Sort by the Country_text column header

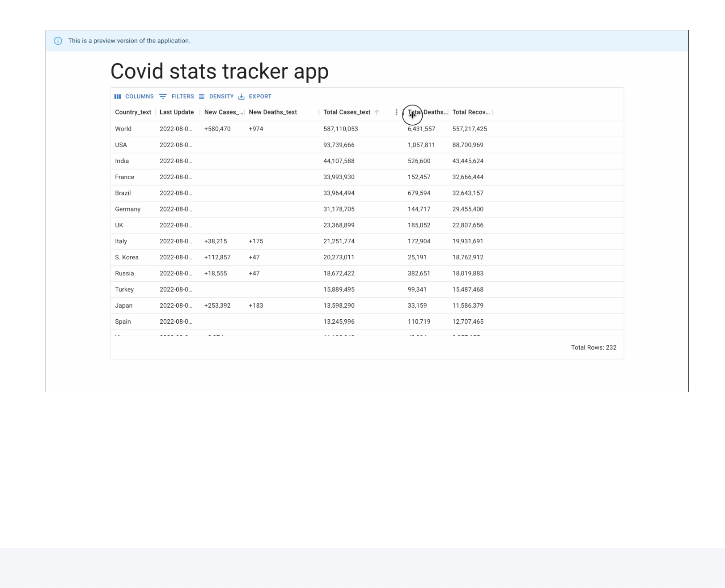click(133, 112)
